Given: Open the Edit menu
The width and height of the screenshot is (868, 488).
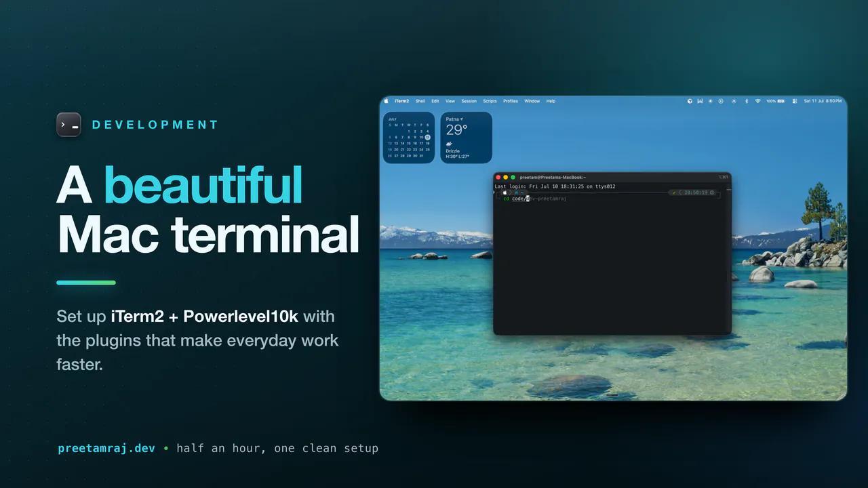Looking at the screenshot, I should coord(435,101).
